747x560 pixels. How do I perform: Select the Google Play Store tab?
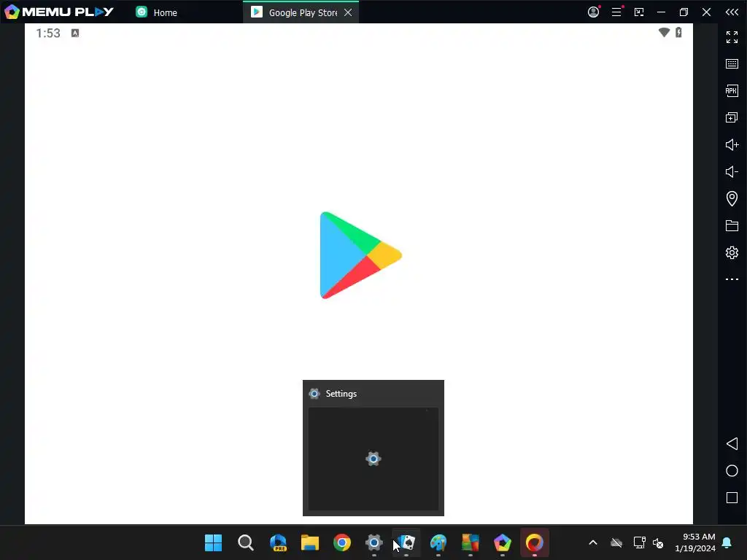pyautogui.click(x=295, y=12)
